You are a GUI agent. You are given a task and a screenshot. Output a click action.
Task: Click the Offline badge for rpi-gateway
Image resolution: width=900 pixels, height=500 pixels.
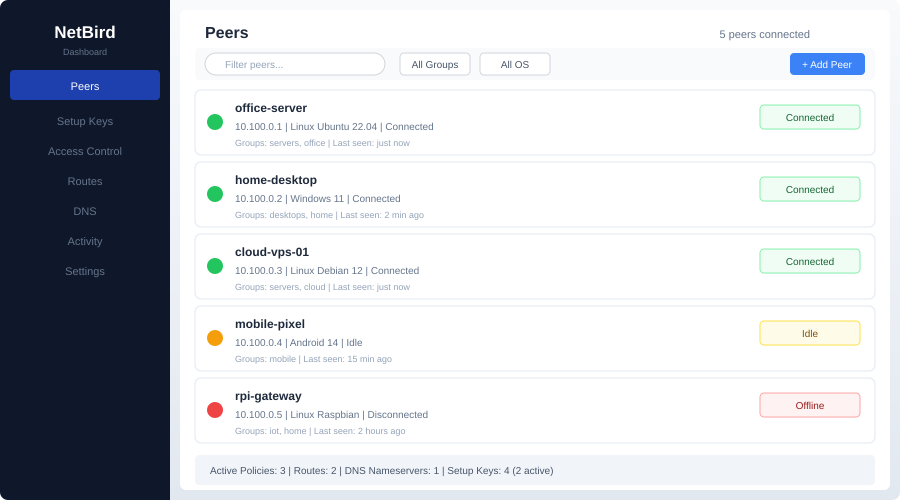point(810,405)
